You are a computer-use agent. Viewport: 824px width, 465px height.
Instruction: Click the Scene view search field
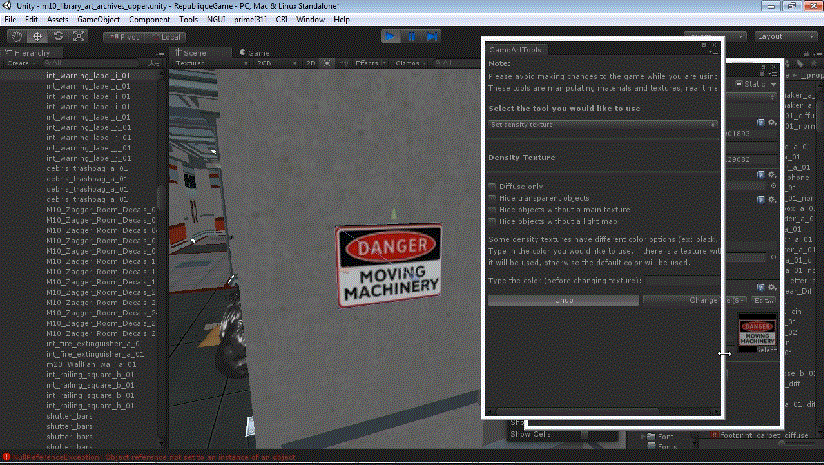pyautogui.click(x=456, y=64)
